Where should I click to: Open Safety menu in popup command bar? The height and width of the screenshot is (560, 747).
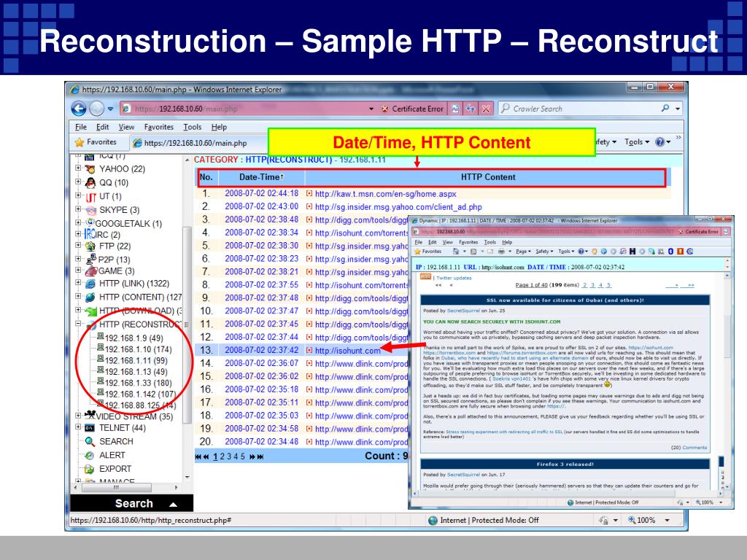[544, 251]
